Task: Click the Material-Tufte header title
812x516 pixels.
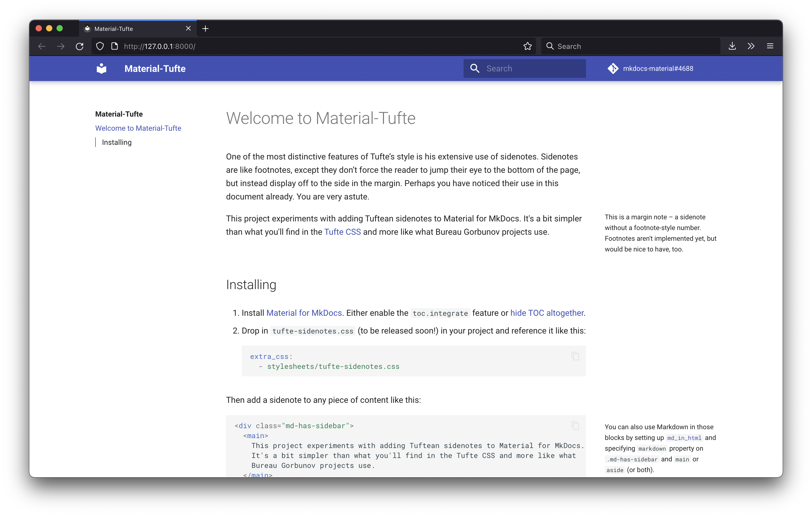Action: point(155,68)
